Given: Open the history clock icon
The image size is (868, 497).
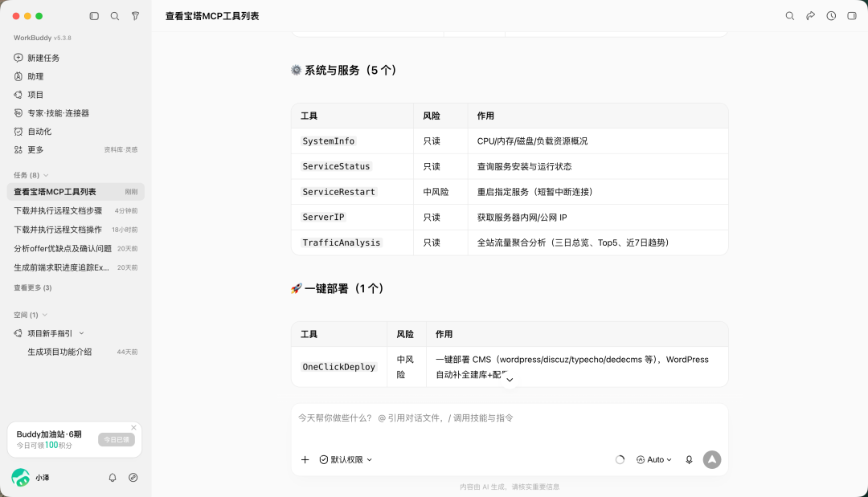Looking at the screenshot, I should pos(831,16).
